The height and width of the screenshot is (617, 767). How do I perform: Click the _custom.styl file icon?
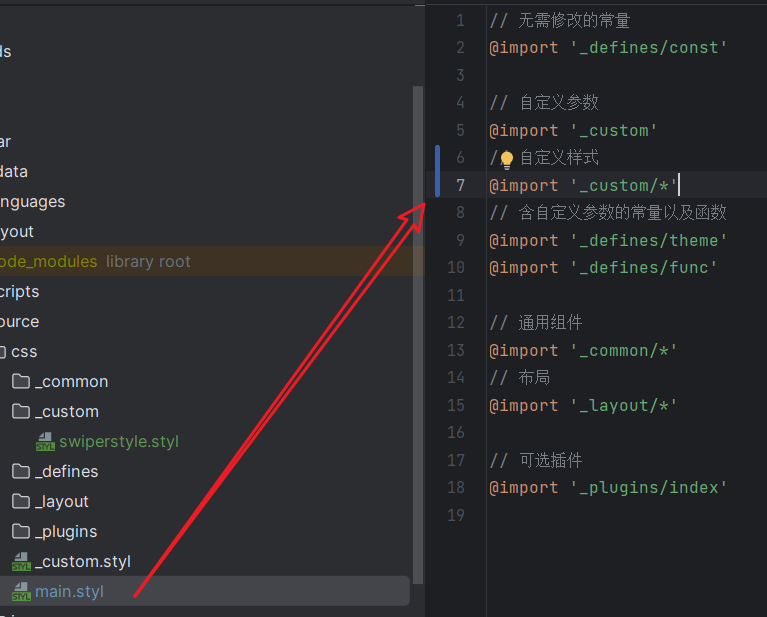point(21,562)
